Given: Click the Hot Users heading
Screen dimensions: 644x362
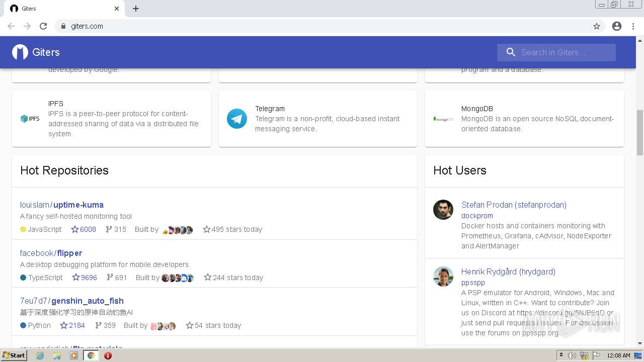Looking at the screenshot, I should (460, 170).
